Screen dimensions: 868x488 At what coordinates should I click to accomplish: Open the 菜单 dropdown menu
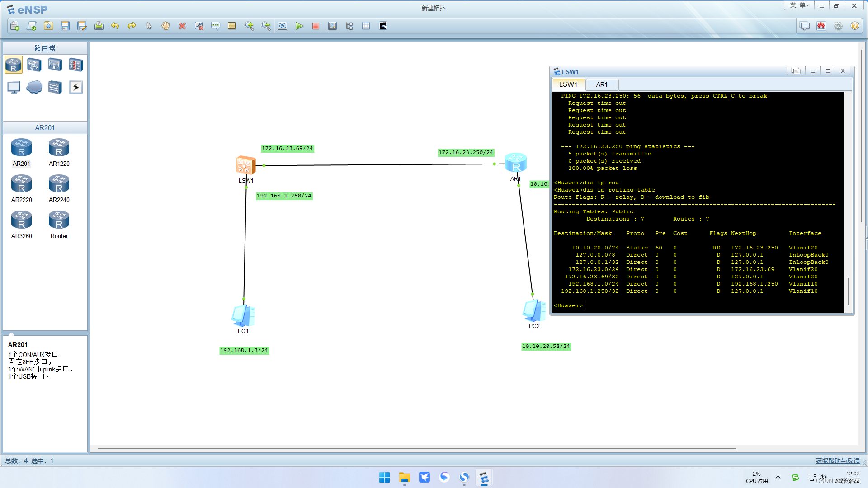pos(799,5)
